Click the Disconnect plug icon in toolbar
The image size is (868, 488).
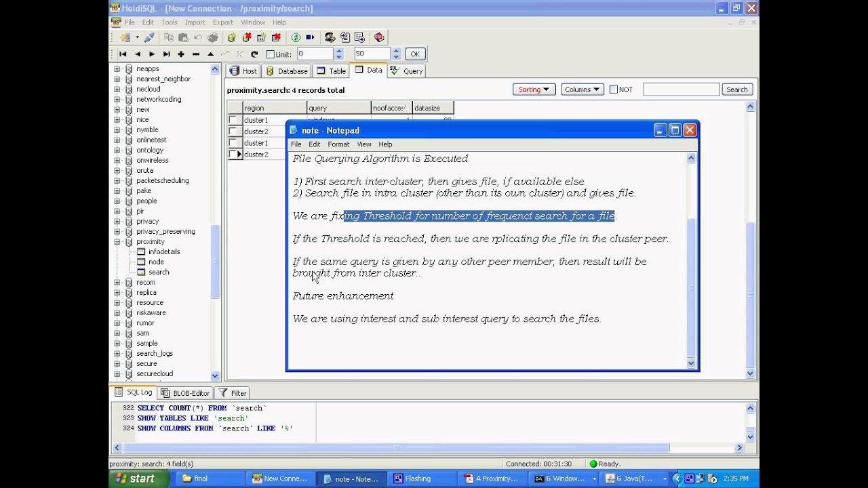tap(149, 37)
